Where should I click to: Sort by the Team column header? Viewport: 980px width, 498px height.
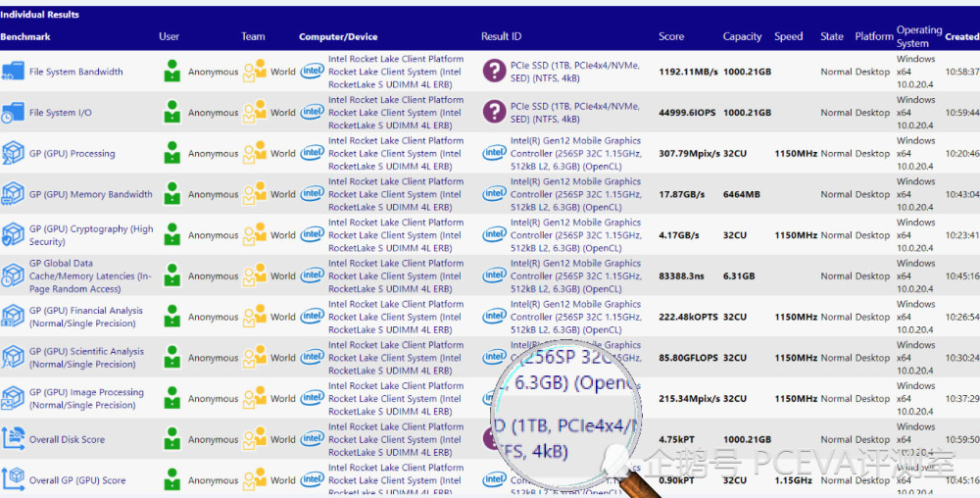pos(253,37)
